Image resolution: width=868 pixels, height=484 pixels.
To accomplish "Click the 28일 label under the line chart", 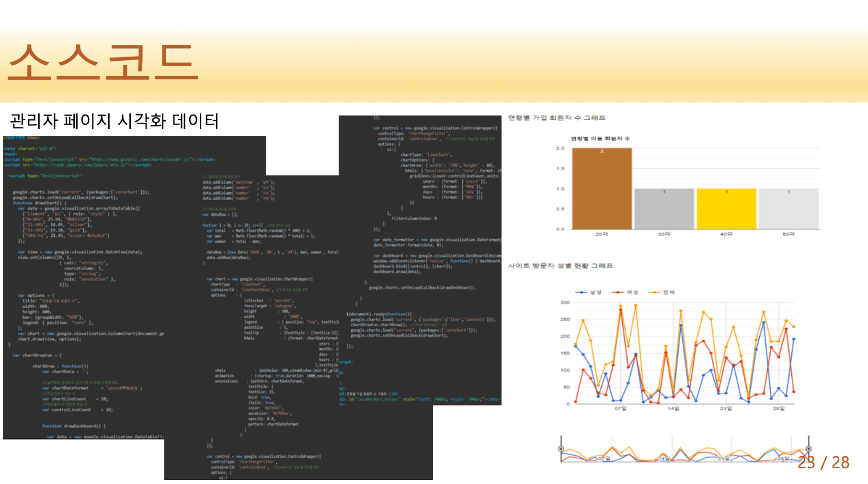I will (x=778, y=408).
